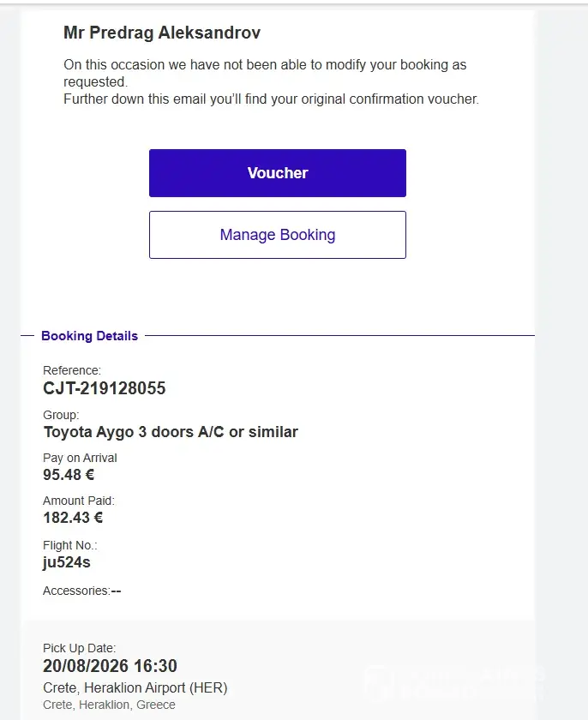
Task: Select the Toyota Aygo 3 doors car group text
Action: [171, 432]
